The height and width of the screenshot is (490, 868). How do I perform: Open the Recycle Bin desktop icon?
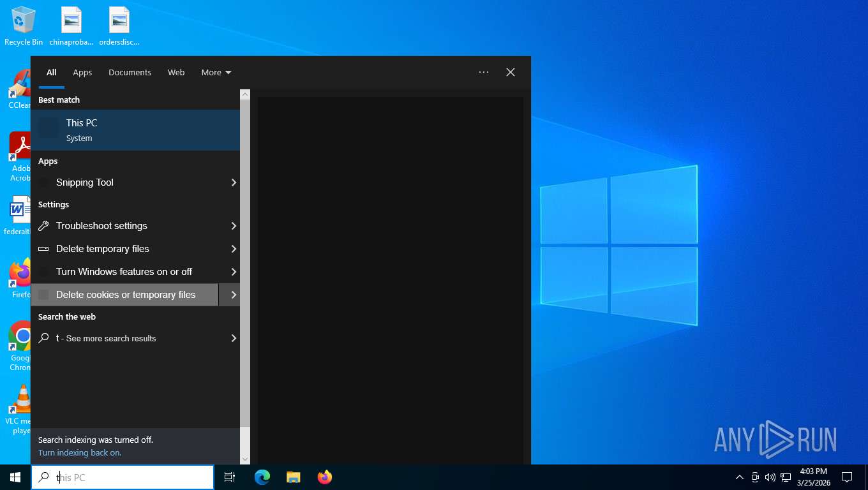point(24,26)
